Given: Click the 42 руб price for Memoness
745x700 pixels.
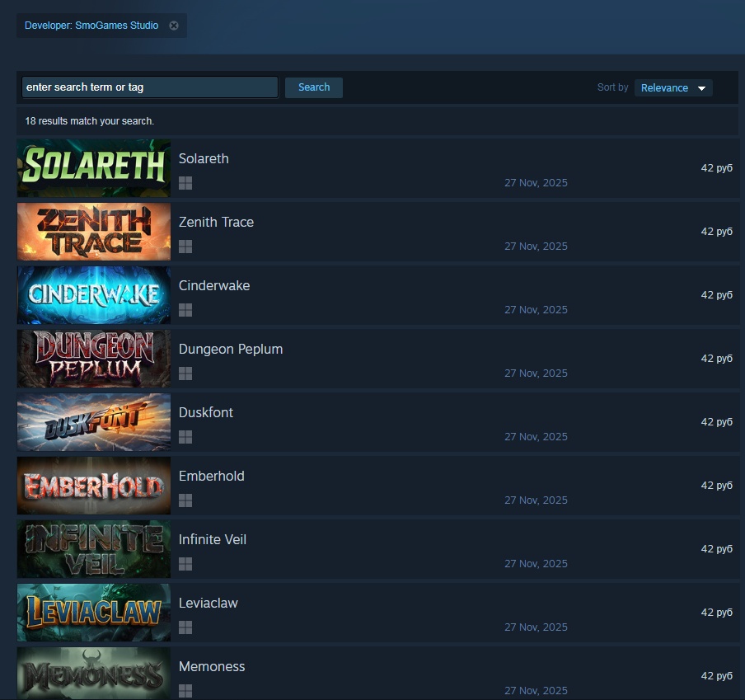Looking at the screenshot, I should 716,676.
